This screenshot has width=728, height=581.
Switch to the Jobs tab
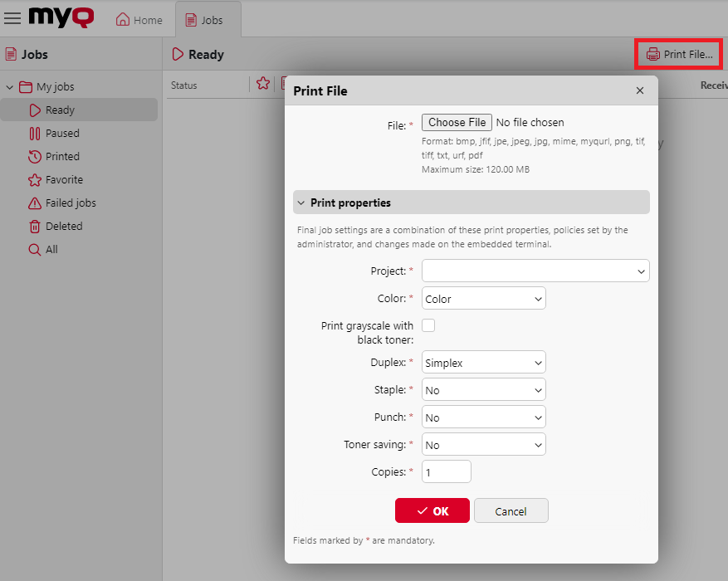click(x=208, y=18)
